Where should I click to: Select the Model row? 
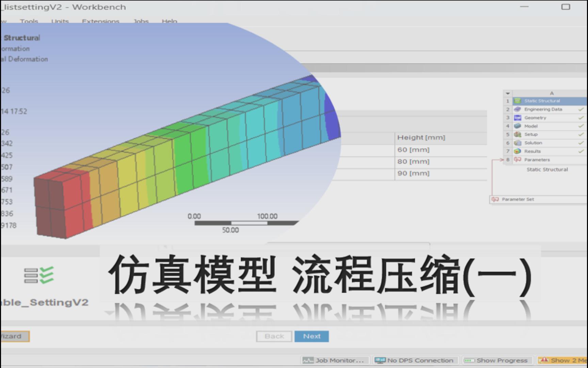click(x=550, y=126)
